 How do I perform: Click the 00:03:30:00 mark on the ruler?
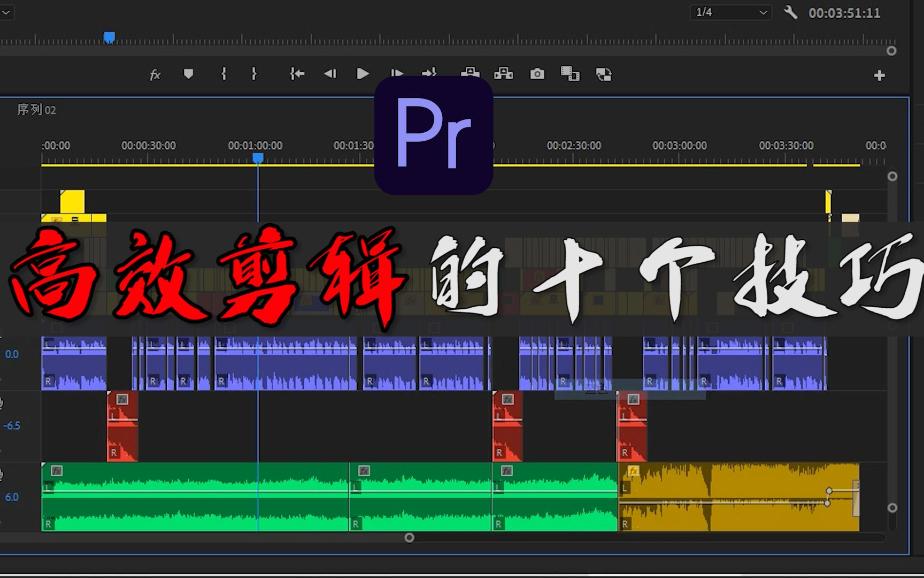tap(786, 146)
